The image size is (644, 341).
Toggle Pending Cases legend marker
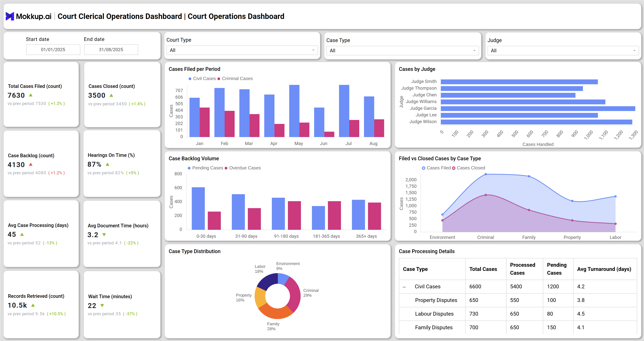point(189,168)
